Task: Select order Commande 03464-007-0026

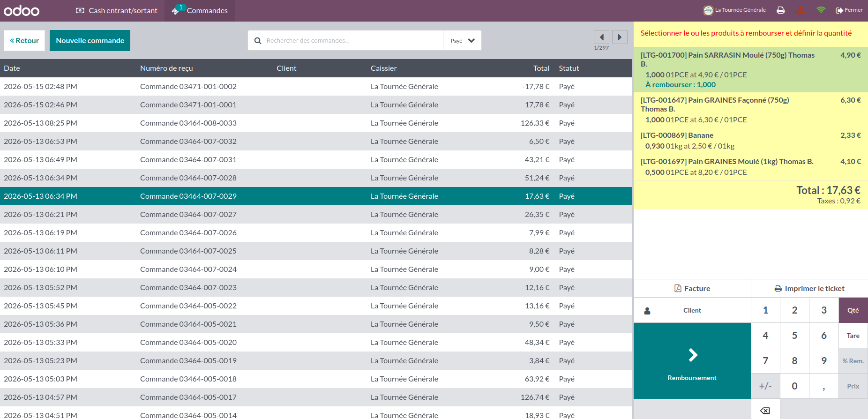Action: click(316, 233)
